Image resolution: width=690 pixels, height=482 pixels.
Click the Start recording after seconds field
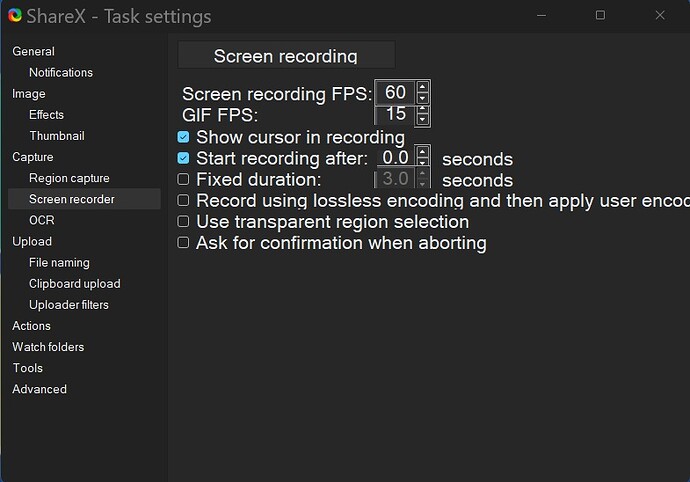coord(395,157)
